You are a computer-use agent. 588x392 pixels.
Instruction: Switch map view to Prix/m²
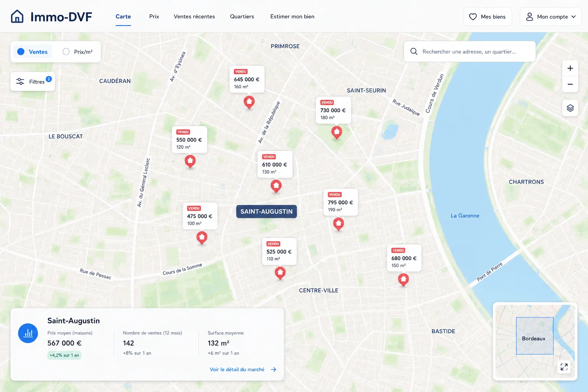pyautogui.click(x=78, y=52)
